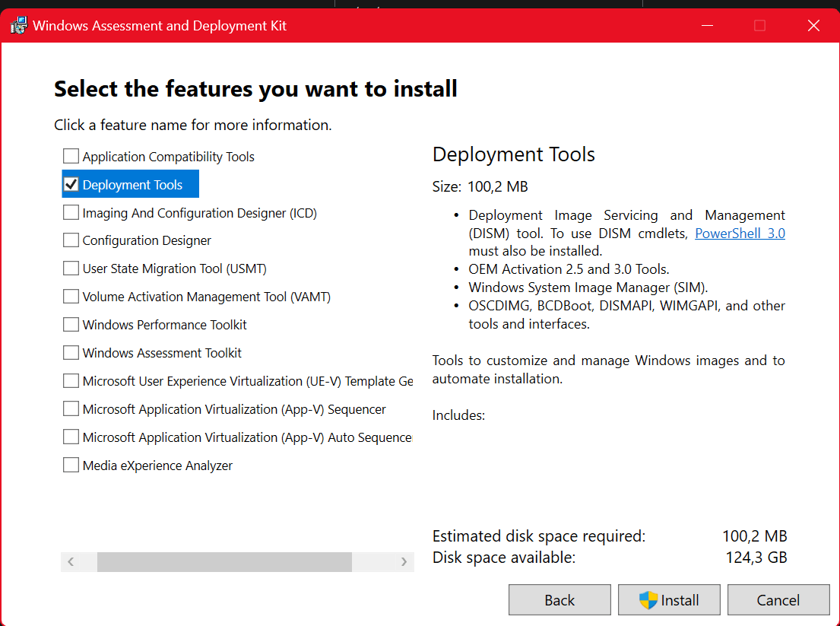Click the Back button
The height and width of the screenshot is (626, 840).
coord(559,599)
